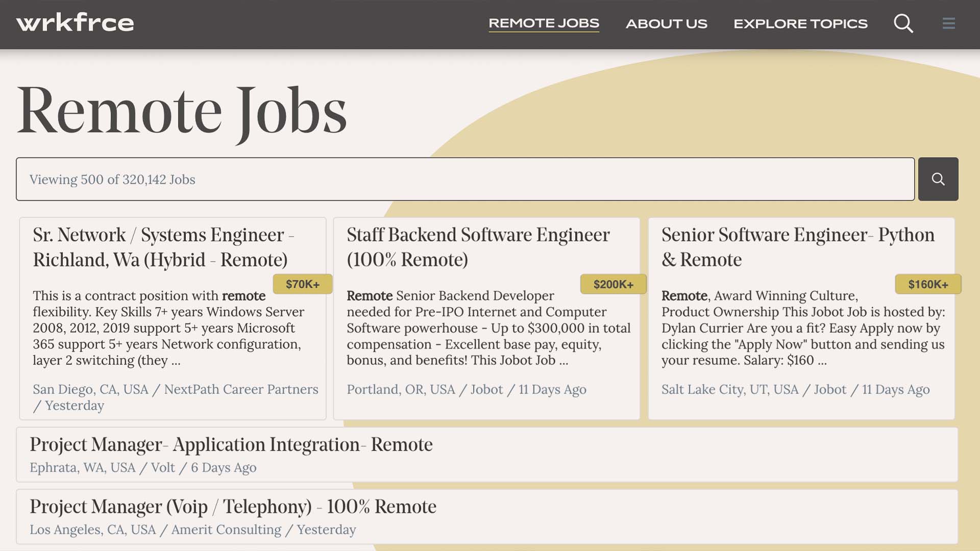The height and width of the screenshot is (551, 980).
Task: Click the job search input field
Action: coord(466,179)
